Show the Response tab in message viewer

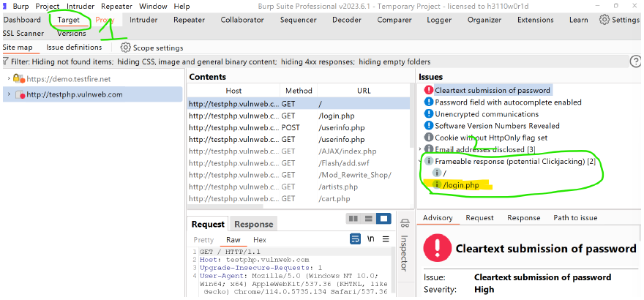coord(253,224)
